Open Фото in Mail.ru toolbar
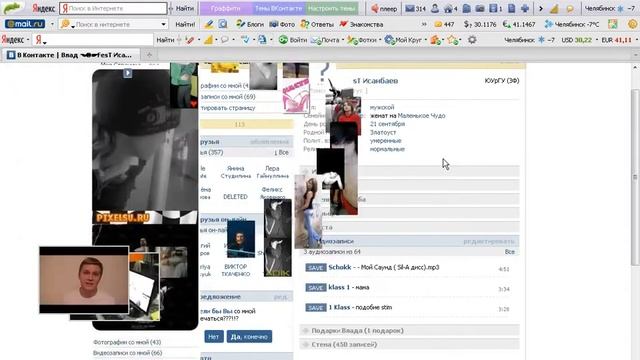This screenshot has height=360, width=640. point(282,24)
